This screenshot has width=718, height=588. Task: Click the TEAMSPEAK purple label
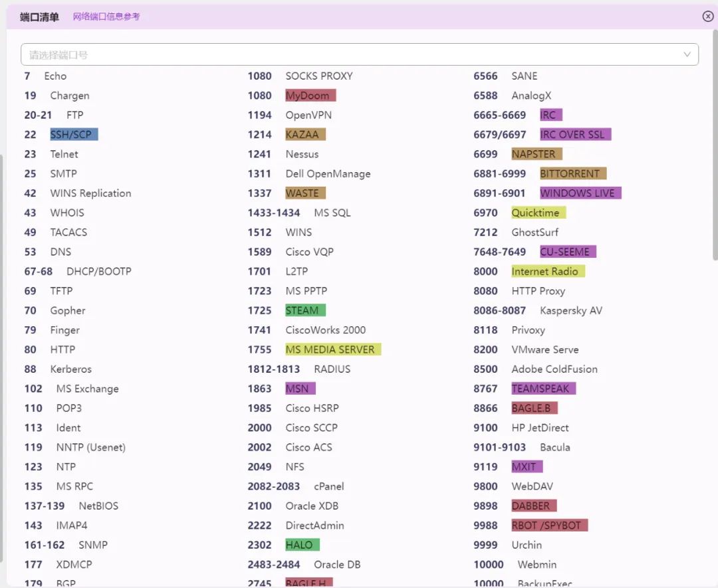pyautogui.click(x=543, y=389)
